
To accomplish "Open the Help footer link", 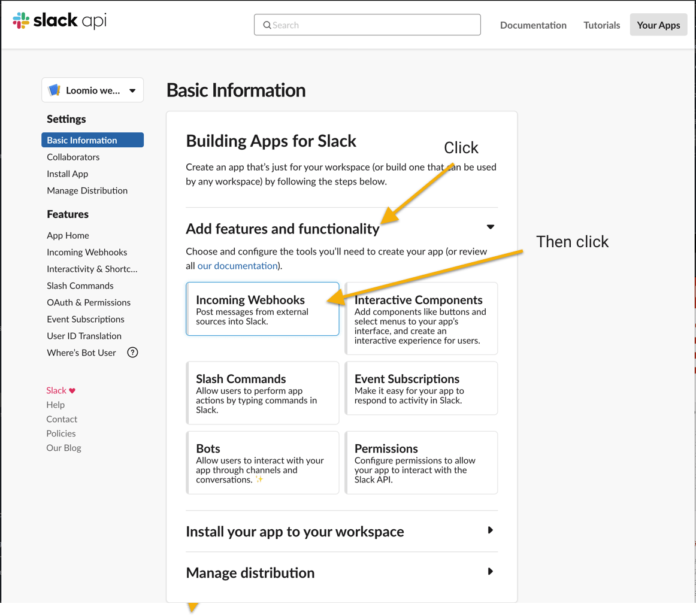I will click(x=56, y=405).
